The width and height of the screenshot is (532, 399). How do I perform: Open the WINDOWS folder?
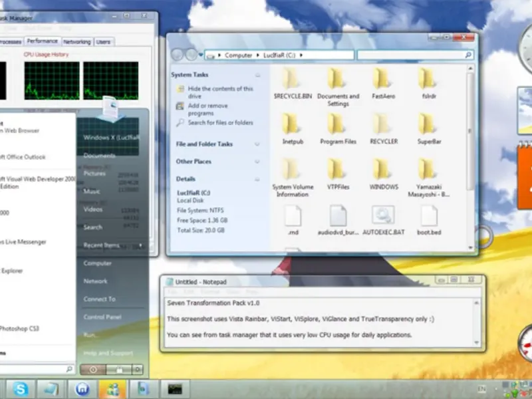point(384,174)
